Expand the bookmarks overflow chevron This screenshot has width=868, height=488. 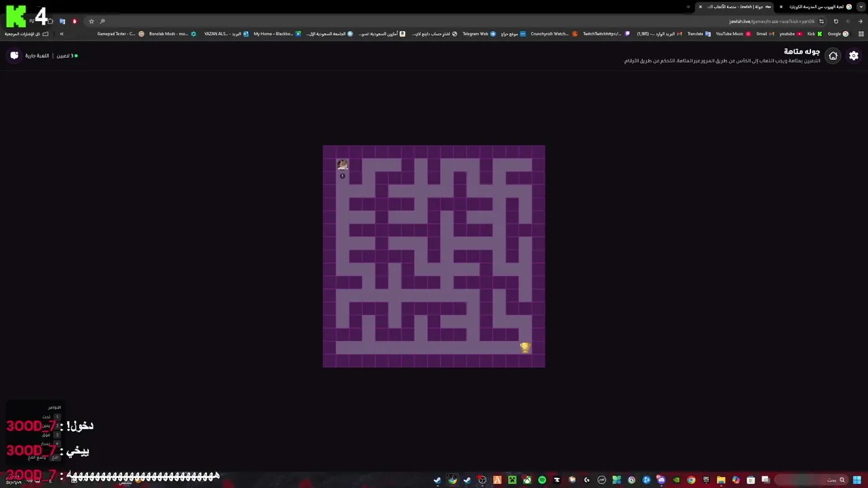tap(61, 34)
